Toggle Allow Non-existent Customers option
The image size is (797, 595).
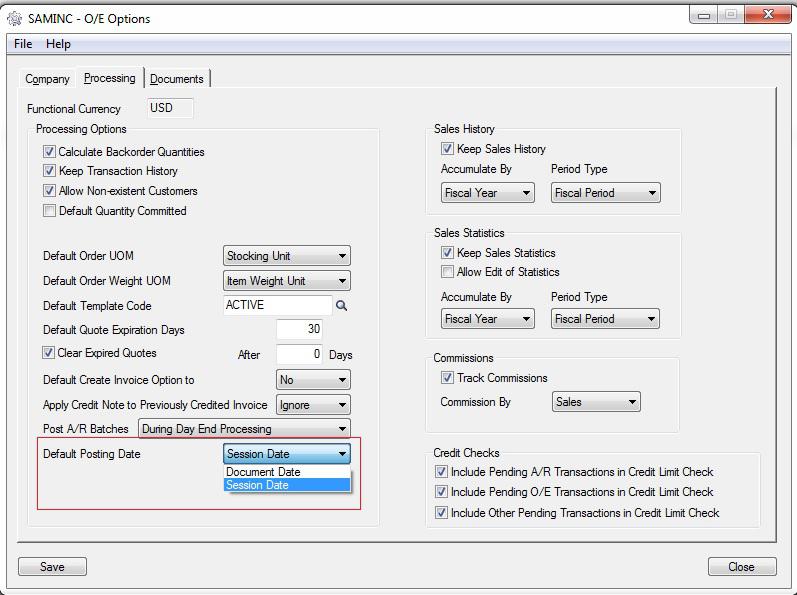click(x=49, y=191)
